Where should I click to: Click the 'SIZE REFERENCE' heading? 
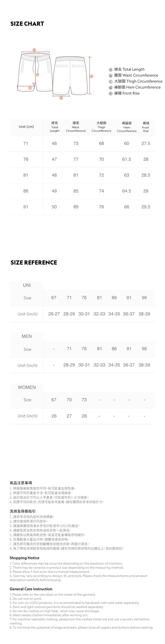pos(34,262)
